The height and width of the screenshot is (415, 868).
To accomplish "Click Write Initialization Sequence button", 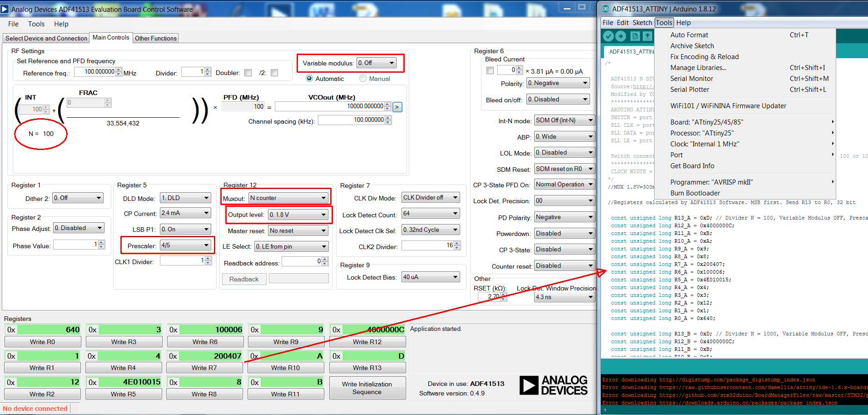I will click(x=367, y=388).
